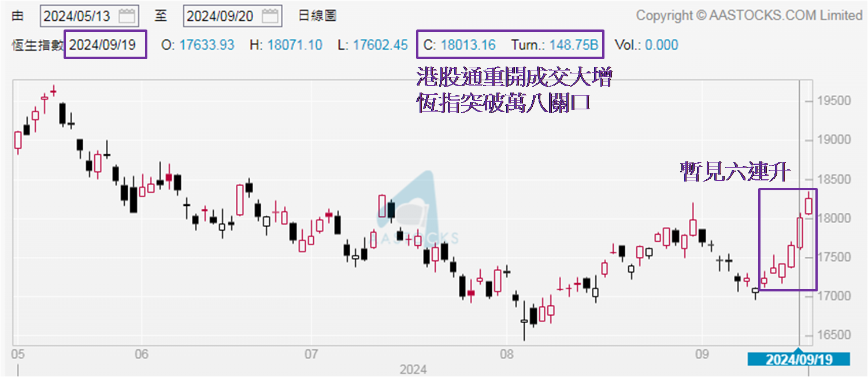The height and width of the screenshot is (377, 868).
Task: Select the 日線圖 daily chart label
Action: (x=317, y=16)
